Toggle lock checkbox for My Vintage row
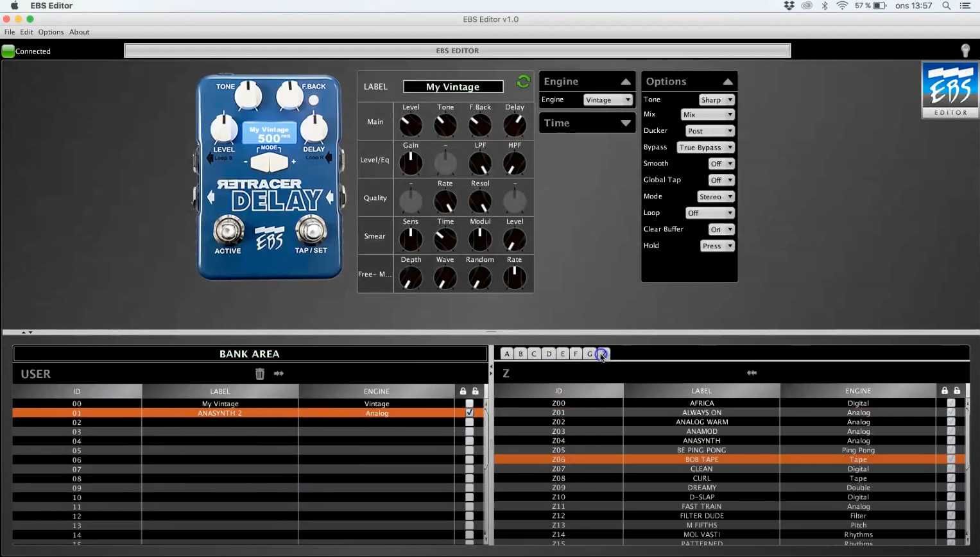The image size is (980, 557). 469,404
